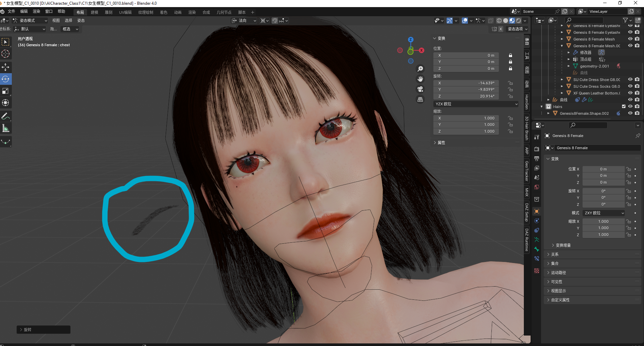Toggle show overlays button

pyautogui.click(x=465, y=21)
